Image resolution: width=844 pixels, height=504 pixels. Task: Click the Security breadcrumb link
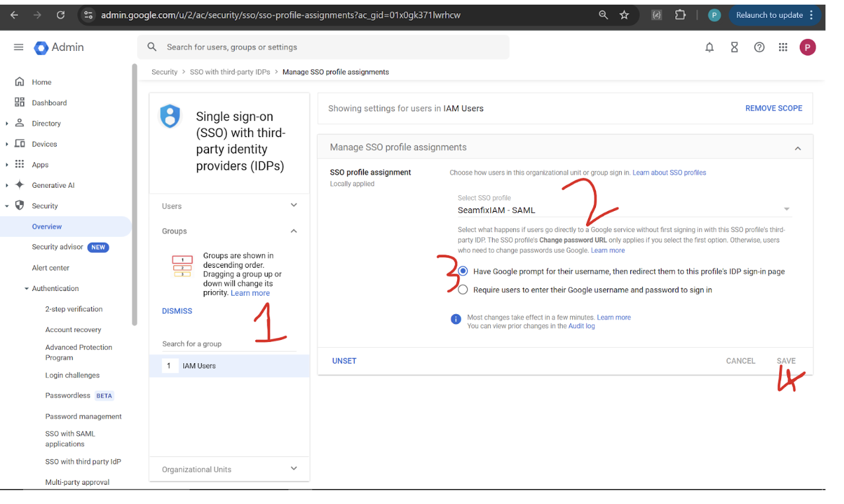click(164, 72)
